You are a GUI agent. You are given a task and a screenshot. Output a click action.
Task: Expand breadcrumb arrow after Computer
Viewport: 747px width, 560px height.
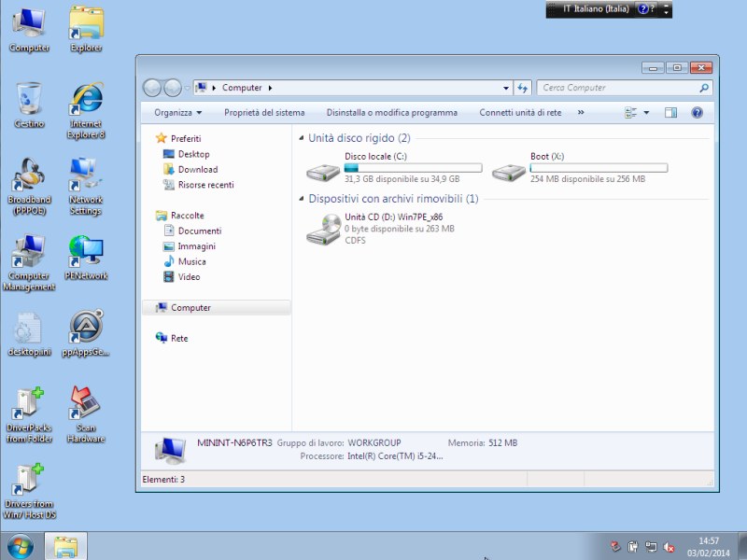point(270,88)
